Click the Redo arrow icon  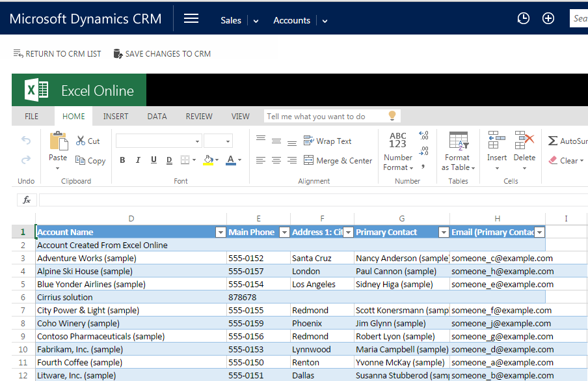pos(26,160)
